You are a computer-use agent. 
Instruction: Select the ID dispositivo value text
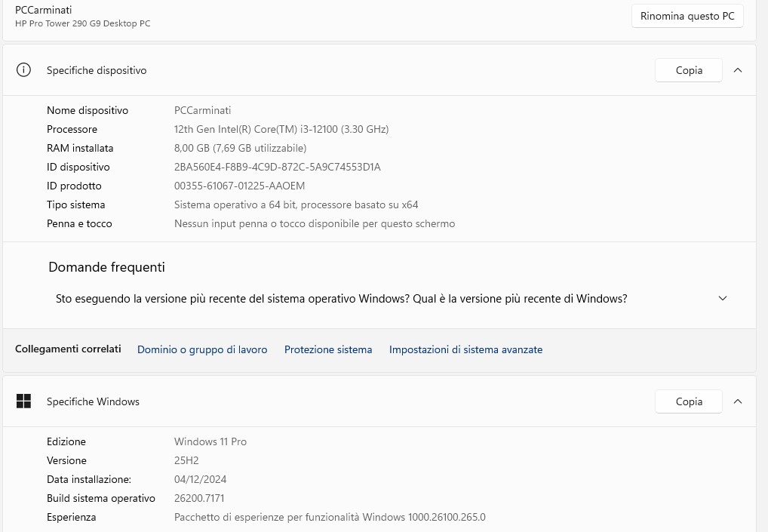tap(278, 167)
